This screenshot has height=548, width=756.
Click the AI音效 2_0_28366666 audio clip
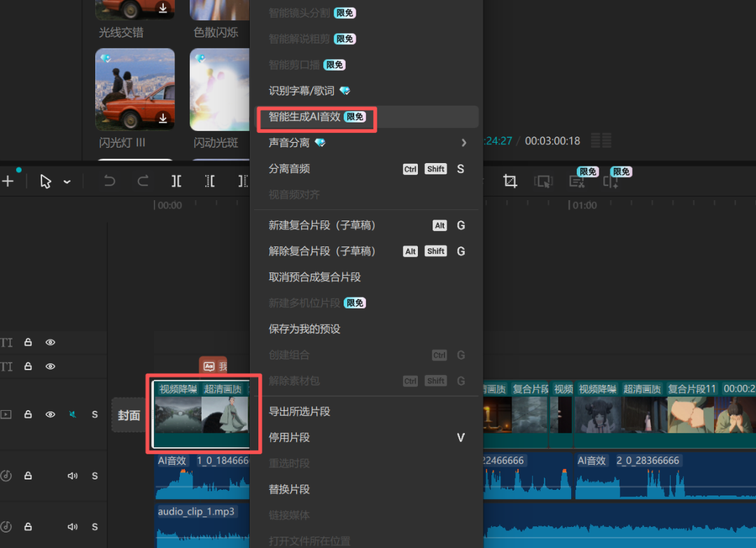(664, 479)
